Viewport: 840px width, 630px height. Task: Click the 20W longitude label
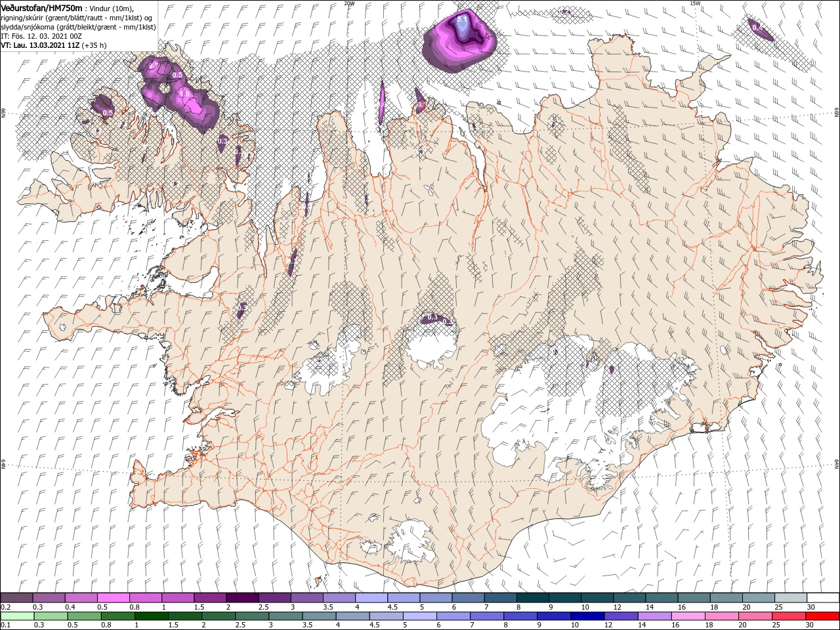coord(349,3)
